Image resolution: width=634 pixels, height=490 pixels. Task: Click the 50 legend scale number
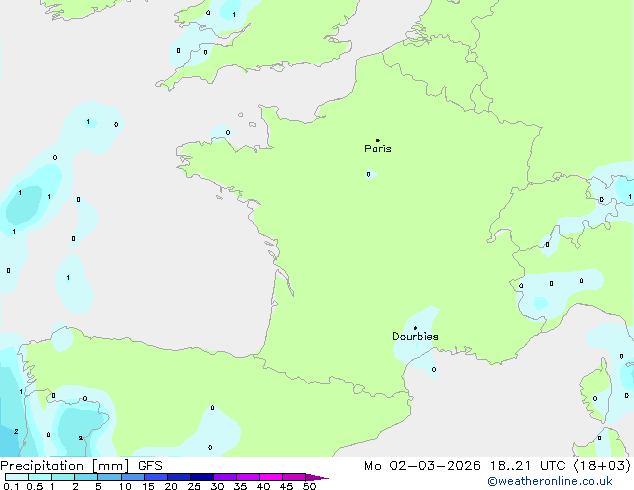[x=309, y=486]
